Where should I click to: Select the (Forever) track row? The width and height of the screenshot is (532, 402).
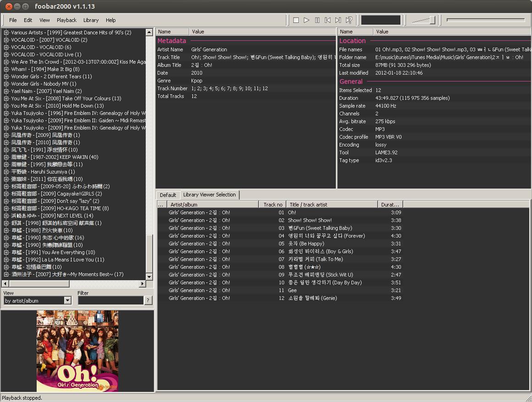280,236
